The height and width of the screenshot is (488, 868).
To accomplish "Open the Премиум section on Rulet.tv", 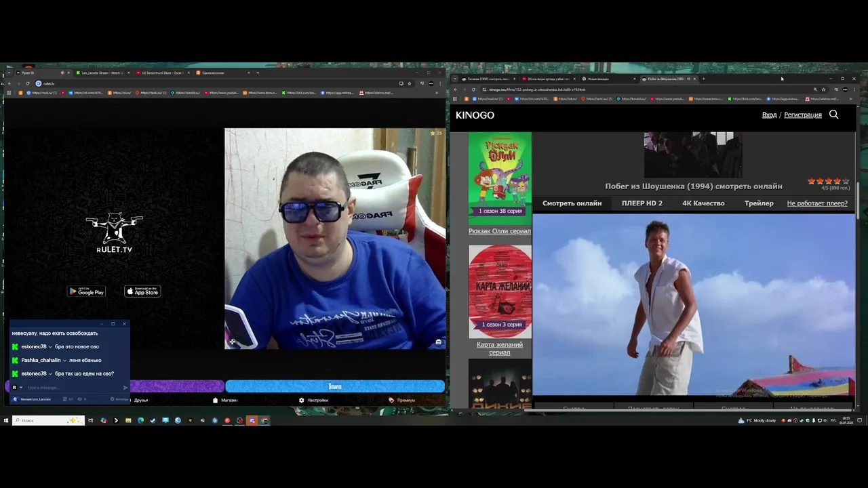I will (x=402, y=400).
